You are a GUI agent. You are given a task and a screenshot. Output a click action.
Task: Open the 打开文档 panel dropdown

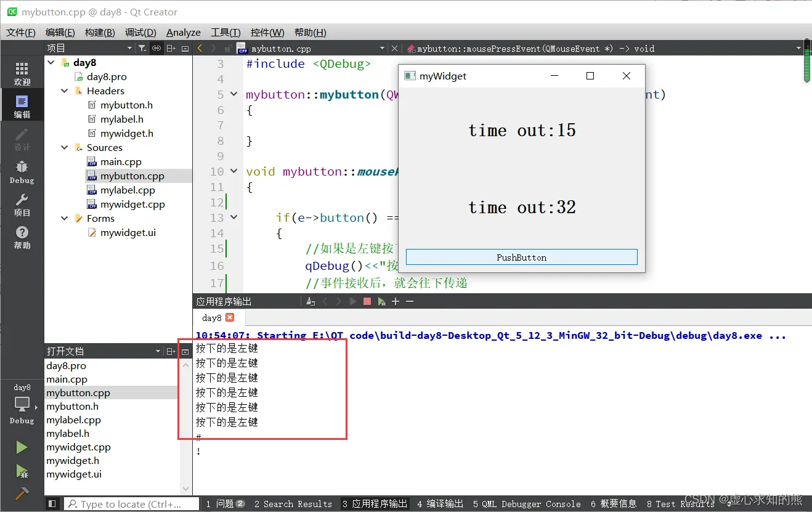[158, 351]
